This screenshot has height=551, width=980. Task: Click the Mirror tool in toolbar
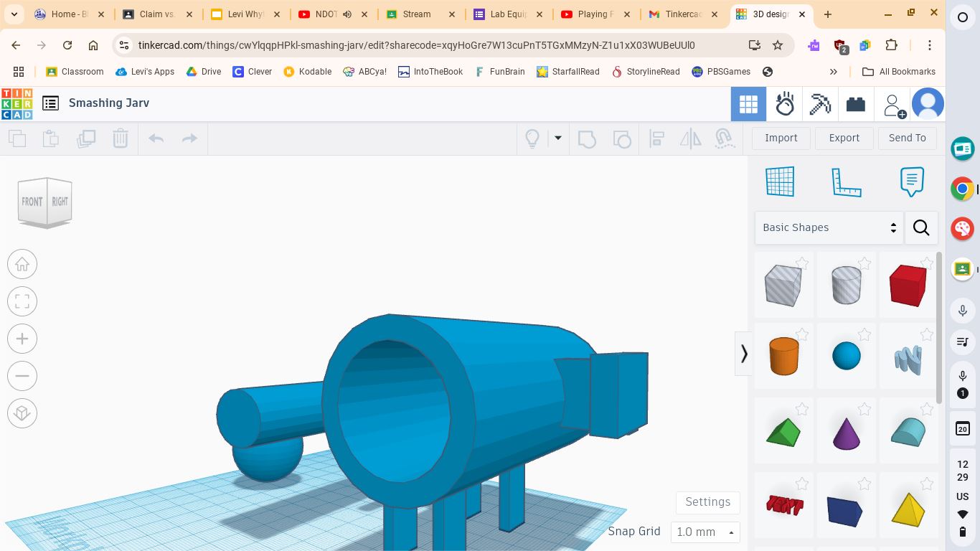pos(690,138)
